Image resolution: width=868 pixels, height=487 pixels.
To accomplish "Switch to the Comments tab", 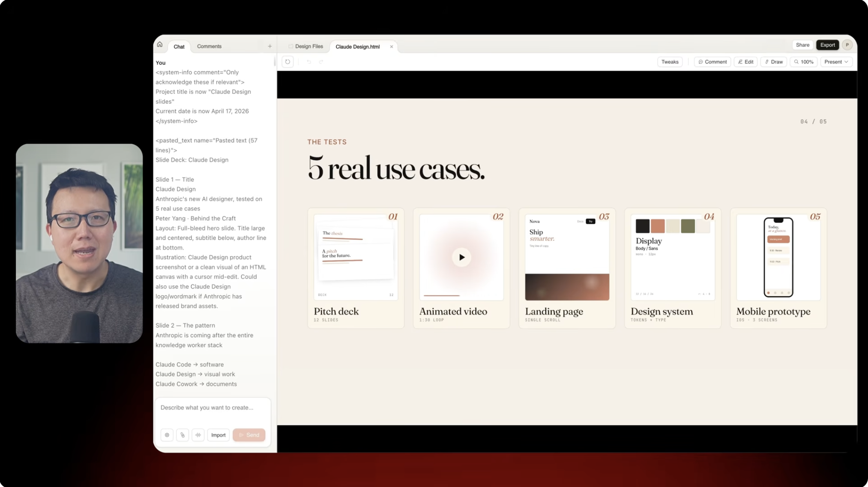I will [x=209, y=46].
